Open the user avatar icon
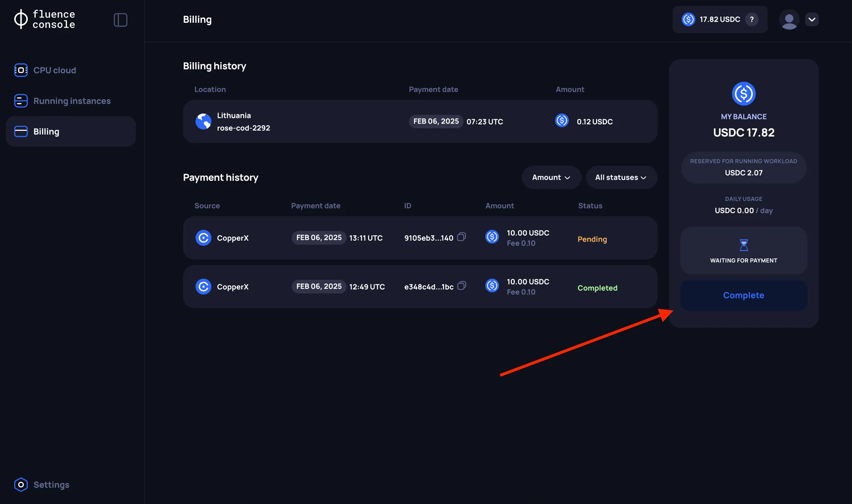The image size is (852, 504). coord(789,19)
